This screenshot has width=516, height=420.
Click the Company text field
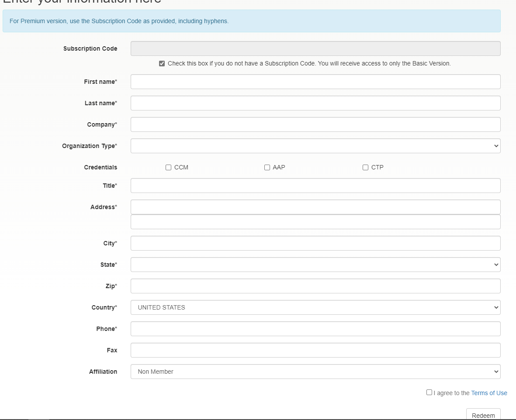click(x=315, y=124)
